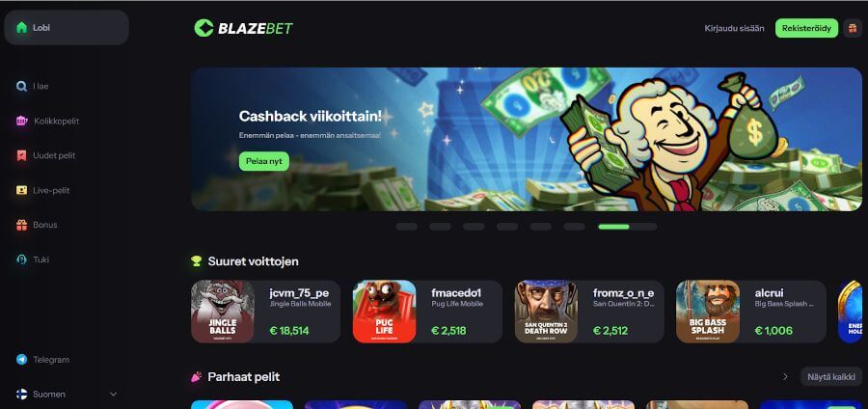Select the Uudet pelit bookmark icon

[x=21, y=155]
